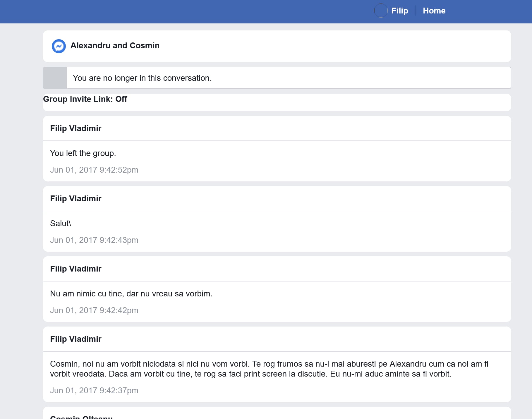This screenshot has height=419, width=532.
Task: Click the 9:42:37pm timestamp
Action: coord(94,391)
